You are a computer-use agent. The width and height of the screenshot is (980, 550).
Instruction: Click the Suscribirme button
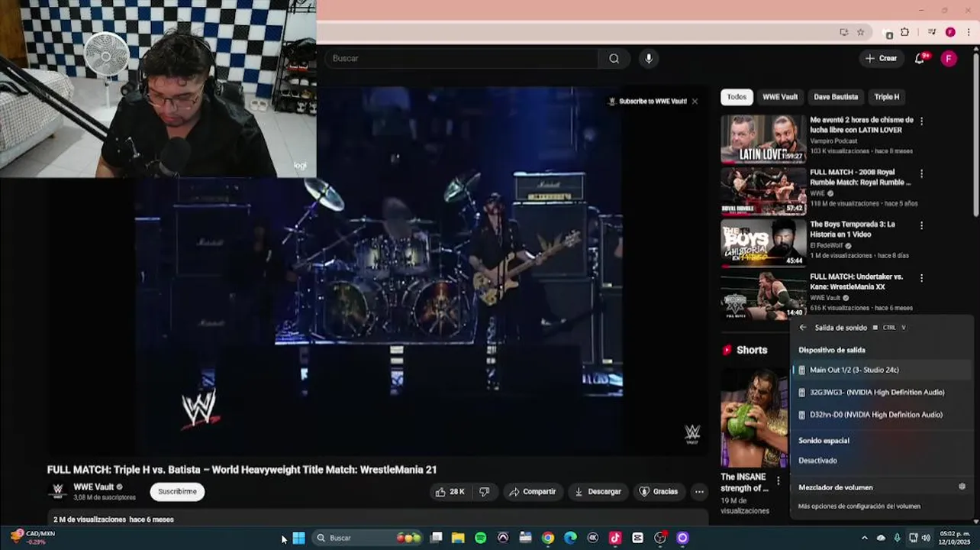pos(177,492)
